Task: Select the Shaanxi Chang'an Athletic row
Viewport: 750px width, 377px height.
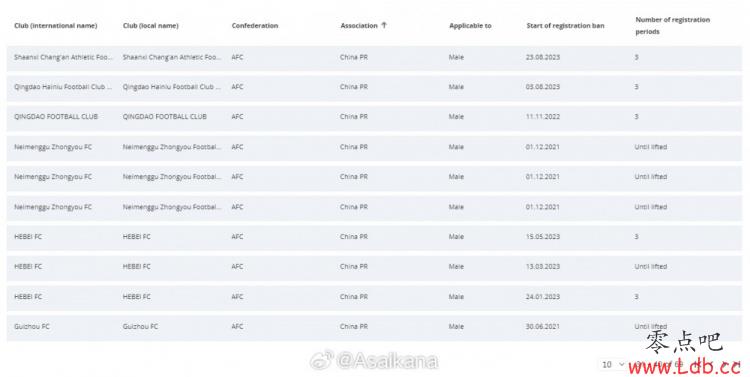Action: (x=374, y=57)
